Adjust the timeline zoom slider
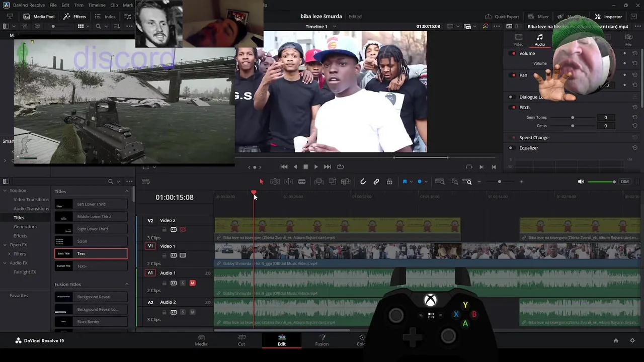The width and height of the screenshot is (644, 362). pos(499,182)
